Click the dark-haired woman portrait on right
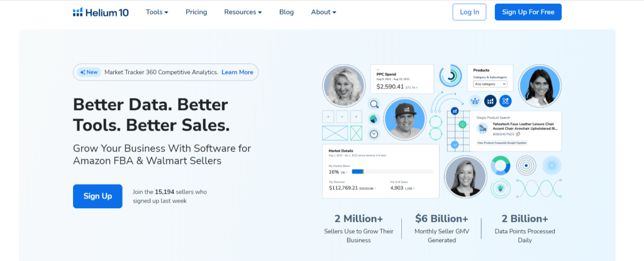 [540, 86]
